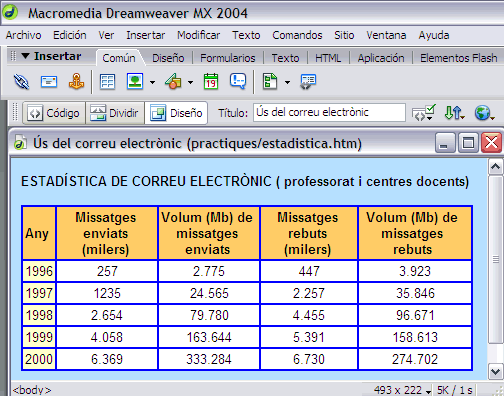Open the Images dropdown arrow
The height and width of the screenshot is (396, 504).
152,82
